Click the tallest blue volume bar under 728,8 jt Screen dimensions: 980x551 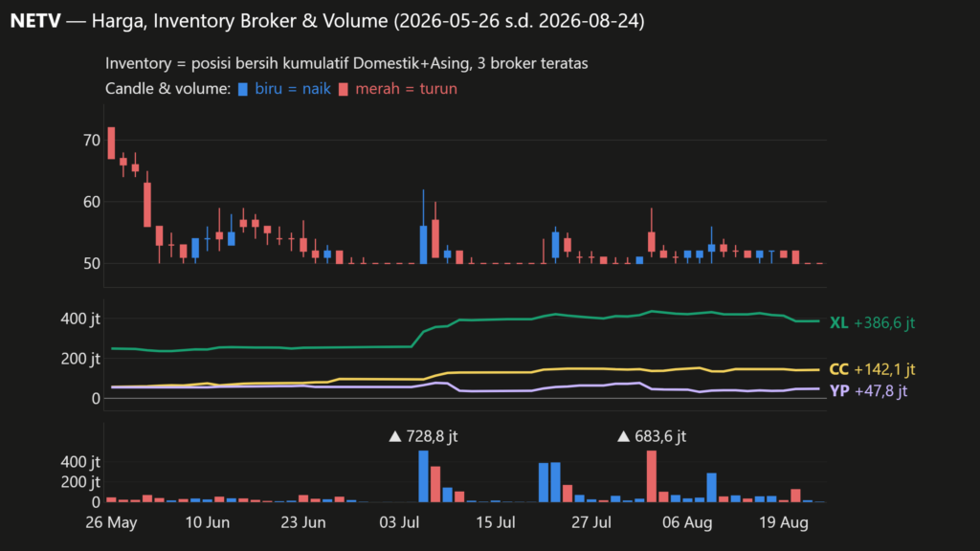(423, 476)
